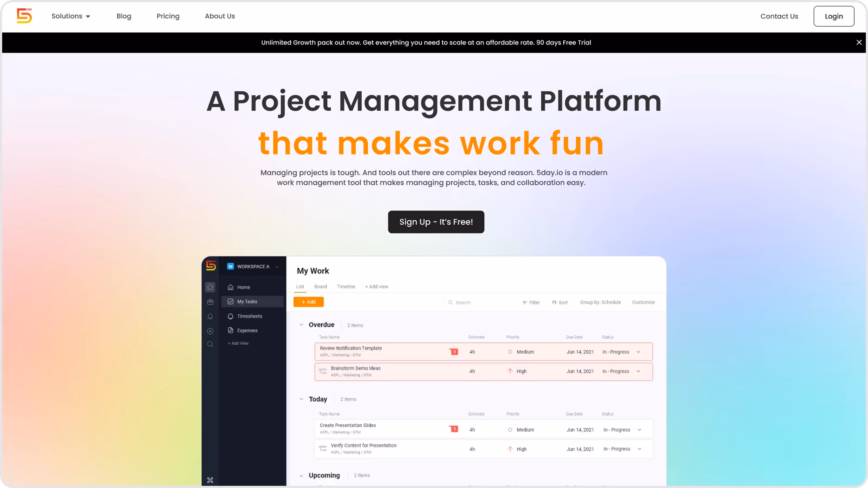This screenshot has height=488, width=868.
Task: Open the Solutions dropdown menu
Action: point(71,16)
